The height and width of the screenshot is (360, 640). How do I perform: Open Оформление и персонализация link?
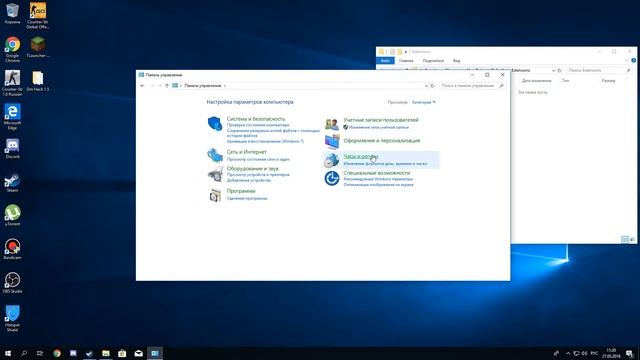click(382, 140)
